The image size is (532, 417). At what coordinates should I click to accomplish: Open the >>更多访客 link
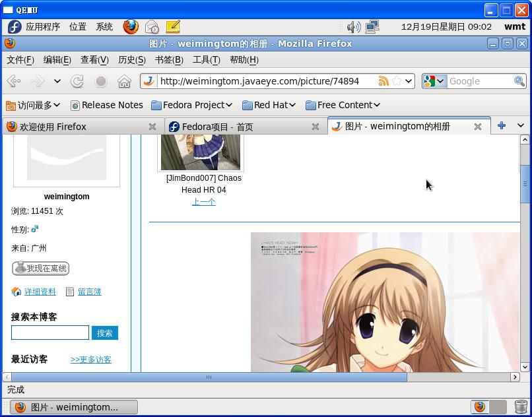(91, 360)
